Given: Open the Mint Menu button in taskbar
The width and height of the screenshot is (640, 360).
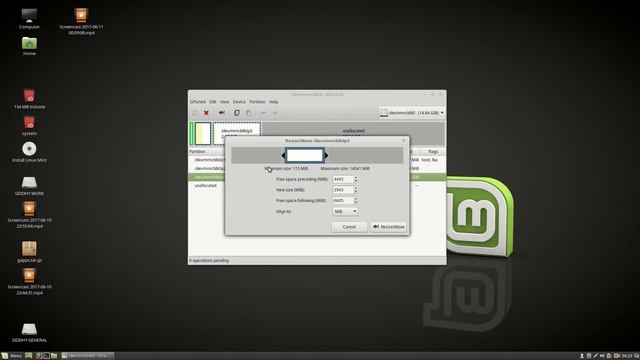Looking at the screenshot, I should click(11, 356).
